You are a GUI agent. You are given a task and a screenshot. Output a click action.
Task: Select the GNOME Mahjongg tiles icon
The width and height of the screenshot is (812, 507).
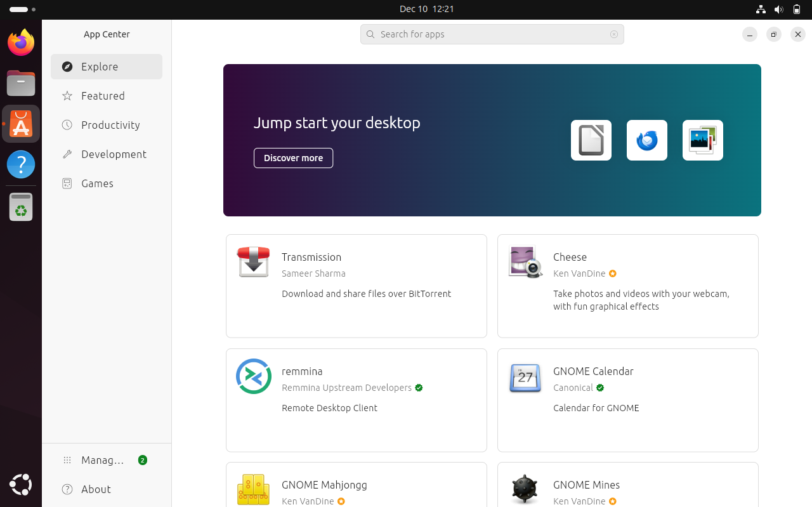coord(254,489)
